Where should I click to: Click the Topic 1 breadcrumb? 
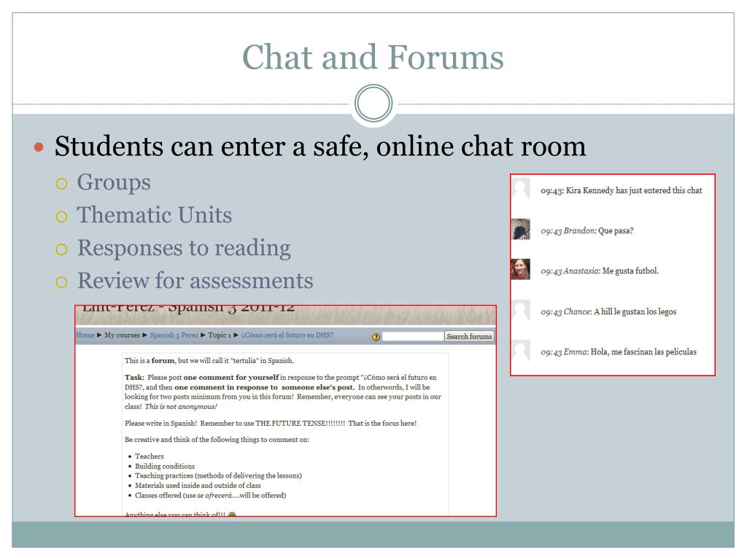click(x=220, y=335)
